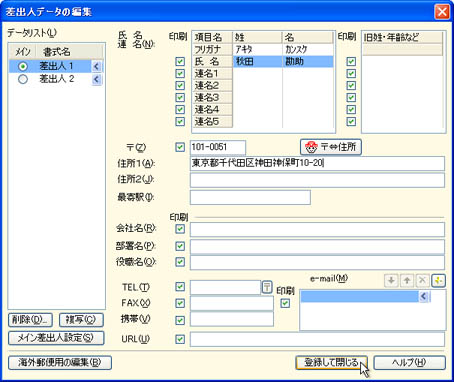
Task: Click the postal code field 101-0051
Action: point(218,147)
